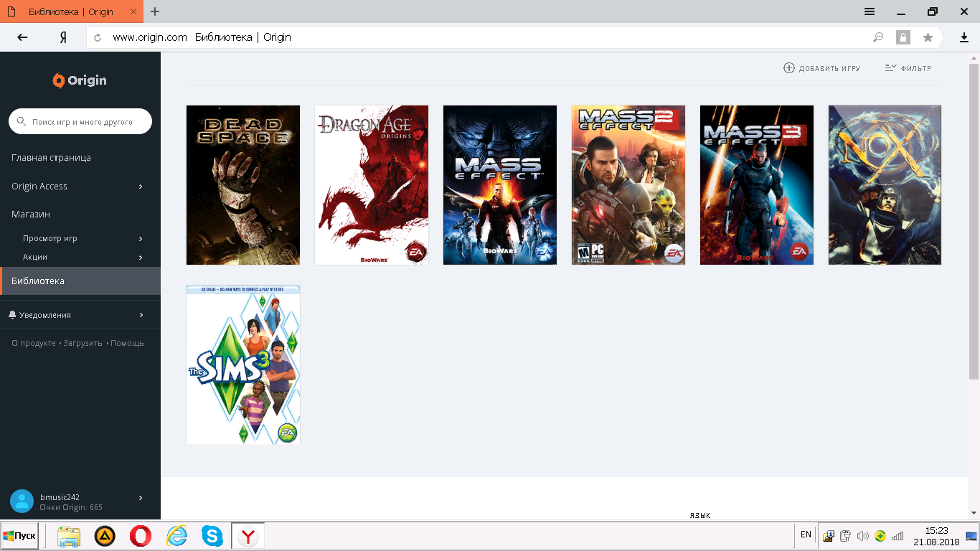Click the network signal tray icon
The height and width of the screenshot is (551, 980).
click(x=897, y=535)
